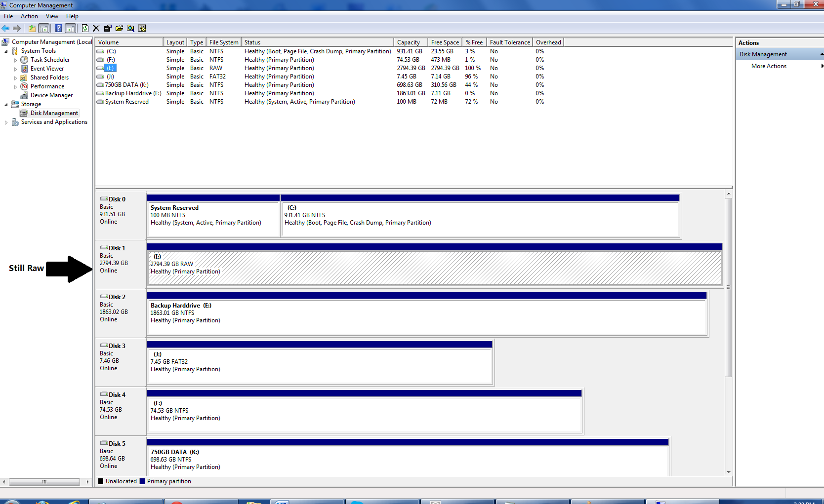Select Device Manager in the tree

pyautogui.click(x=51, y=95)
